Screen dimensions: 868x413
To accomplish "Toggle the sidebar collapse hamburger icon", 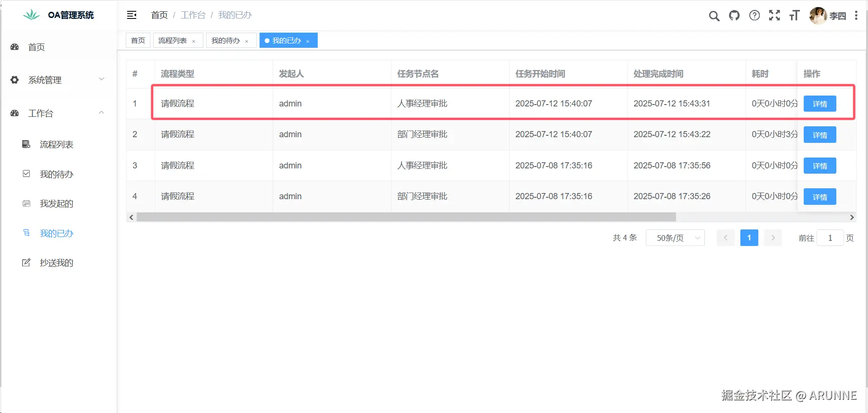I will (132, 15).
